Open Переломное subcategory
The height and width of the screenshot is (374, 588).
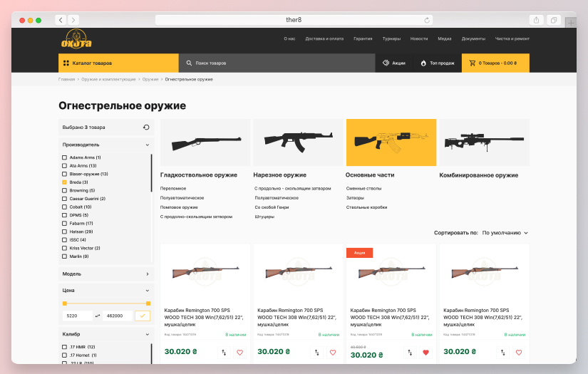click(x=173, y=189)
